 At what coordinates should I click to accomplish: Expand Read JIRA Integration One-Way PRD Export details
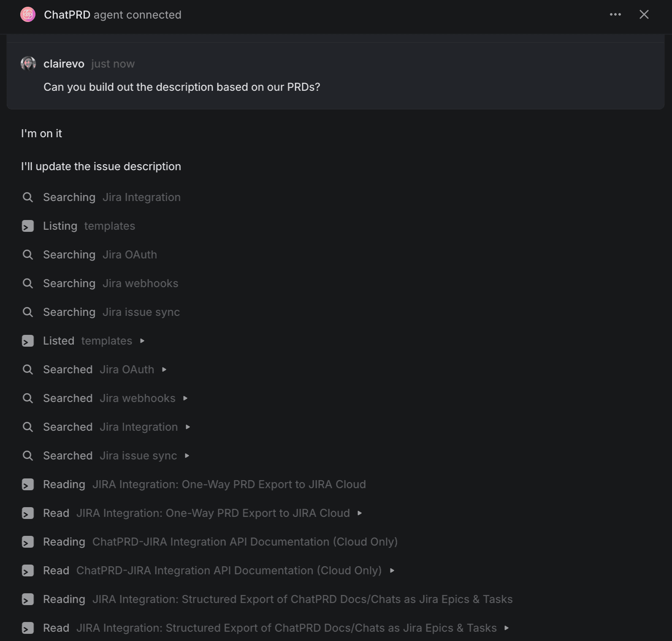pyautogui.click(x=360, y=513)
